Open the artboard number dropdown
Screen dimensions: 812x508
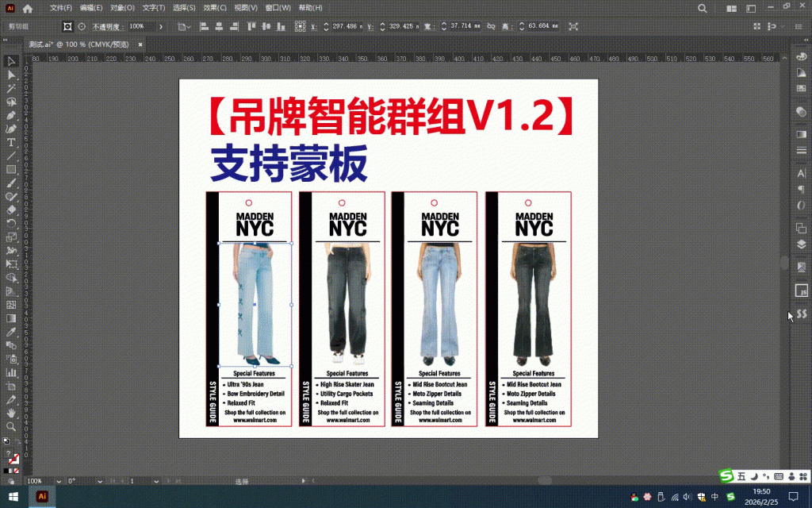[156, 481]
